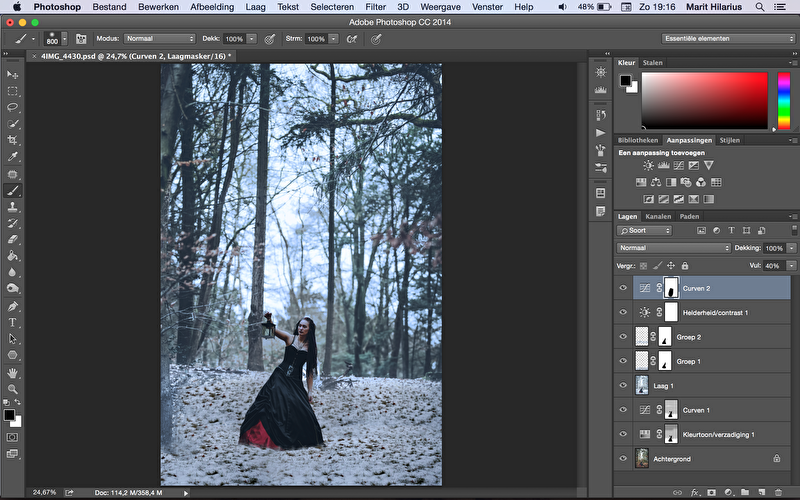Select the Move tool
Image resolution: width=800 pixels, height=500 pixels.
click(12, 74)
